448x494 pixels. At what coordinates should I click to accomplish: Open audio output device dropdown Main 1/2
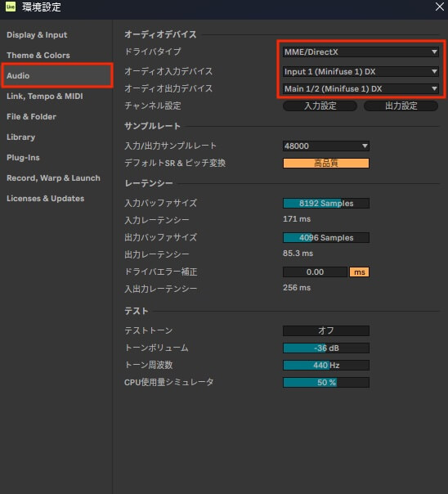[x=361, y=88]
